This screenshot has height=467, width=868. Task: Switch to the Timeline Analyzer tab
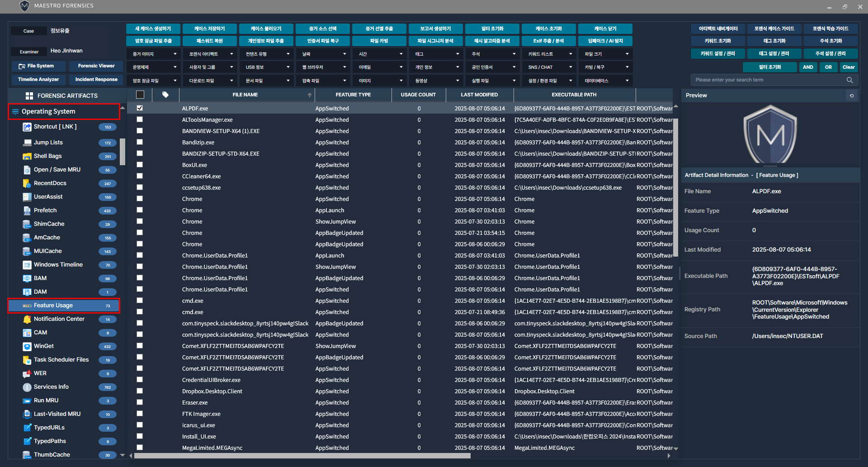pyautogui.click(x=38, y=80)
